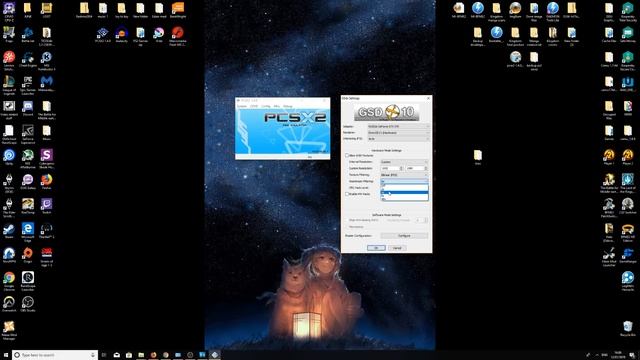Close the GSdx Settings dialog
Image resolution: width=640 pixels, height=360 pixels.
click(x=428, y=98)
